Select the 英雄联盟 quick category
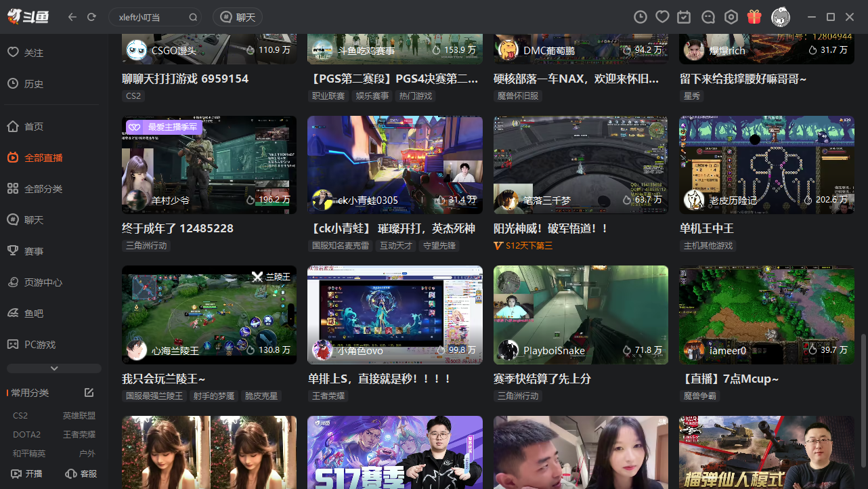The image size is (868, 489). click(x=79, y=416)
